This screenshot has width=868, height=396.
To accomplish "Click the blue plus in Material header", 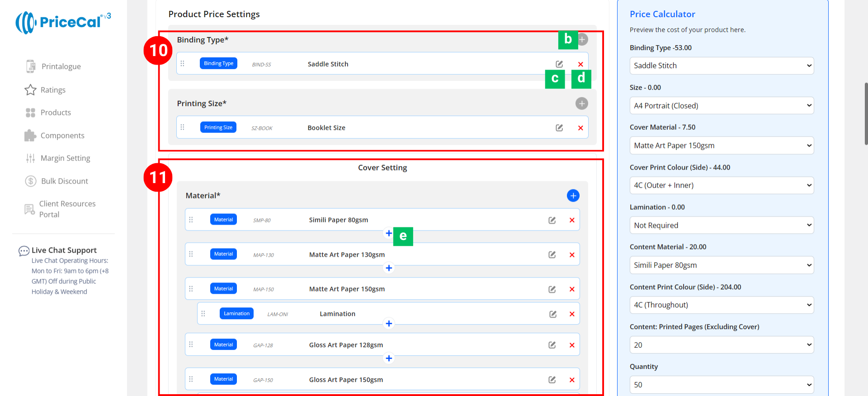I will tap(573, 196).
